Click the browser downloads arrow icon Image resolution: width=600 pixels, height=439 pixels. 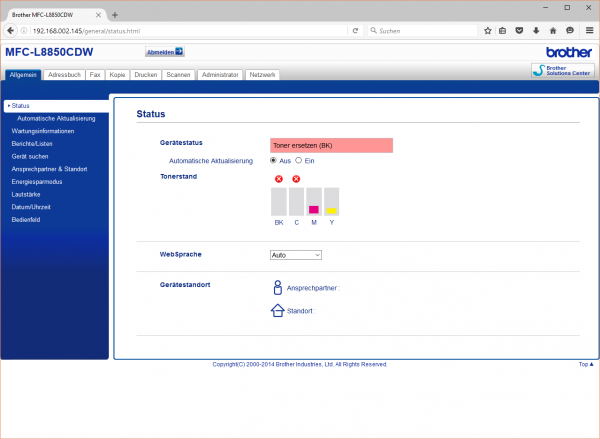(x=537, y=31)
